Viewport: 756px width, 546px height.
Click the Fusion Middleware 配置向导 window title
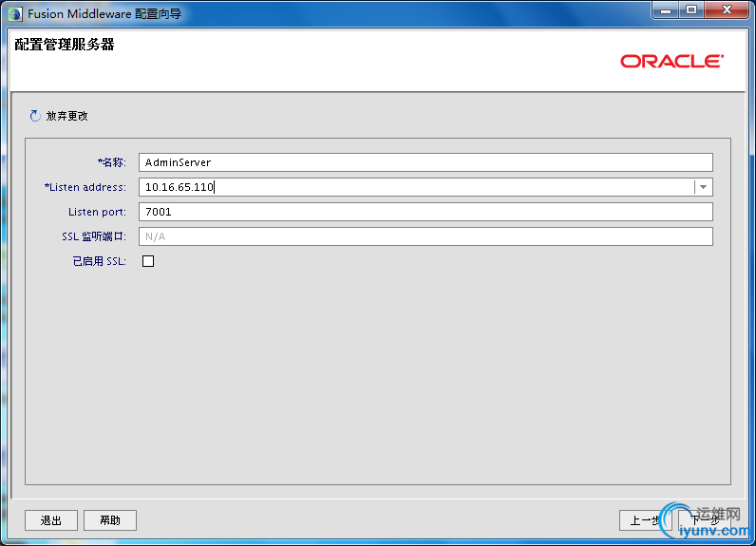pyautogui.click(x=104, y=14)
